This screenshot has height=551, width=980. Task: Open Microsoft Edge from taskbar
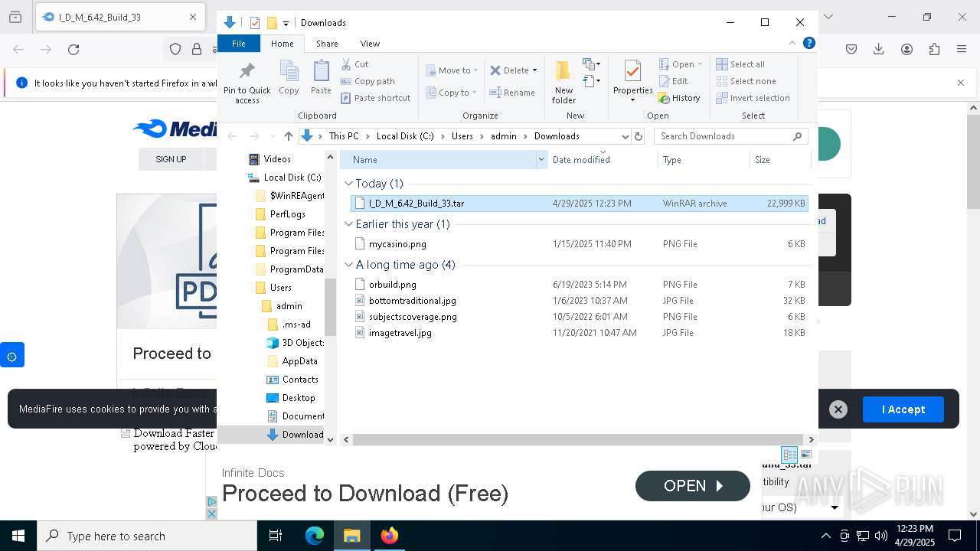(315, 536)
